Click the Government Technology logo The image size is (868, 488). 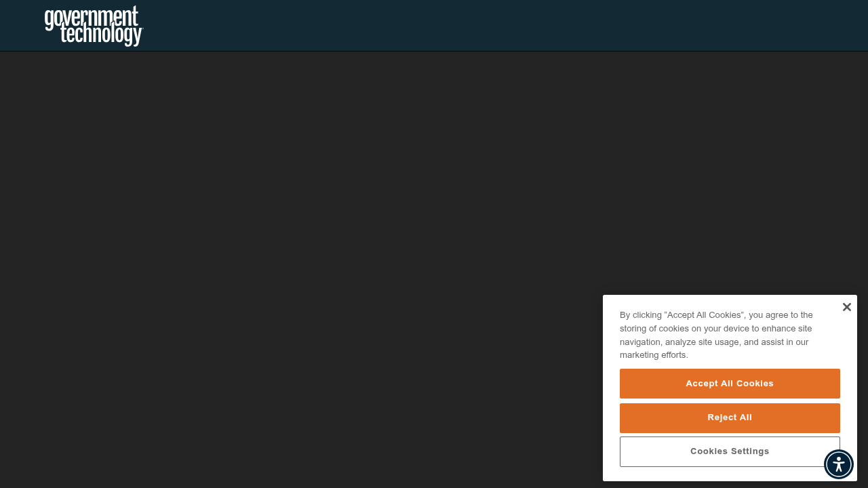click(x=94, y=26)
